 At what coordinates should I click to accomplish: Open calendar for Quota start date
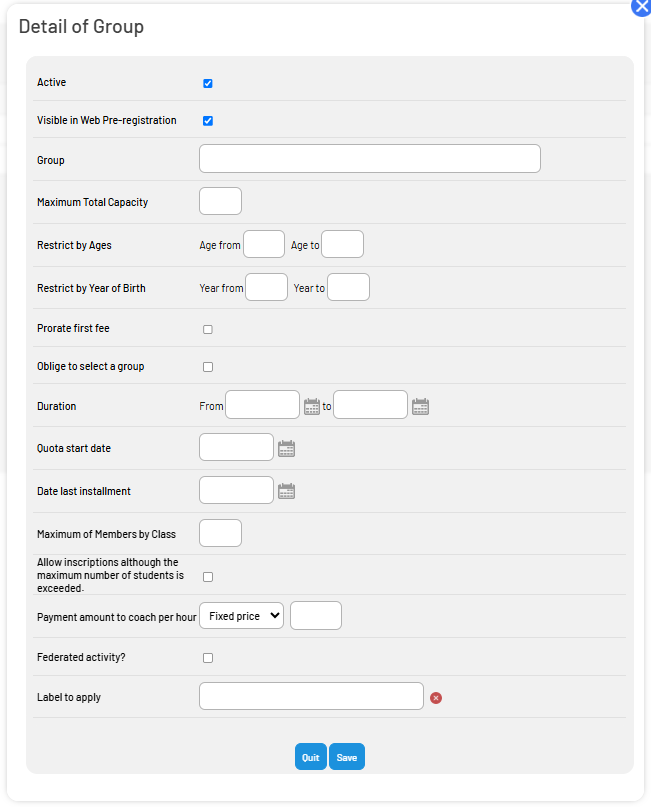click(287, 449)
